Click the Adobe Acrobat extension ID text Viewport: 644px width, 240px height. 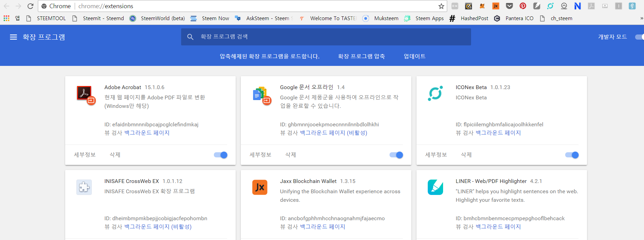click(x=151, y=125)
